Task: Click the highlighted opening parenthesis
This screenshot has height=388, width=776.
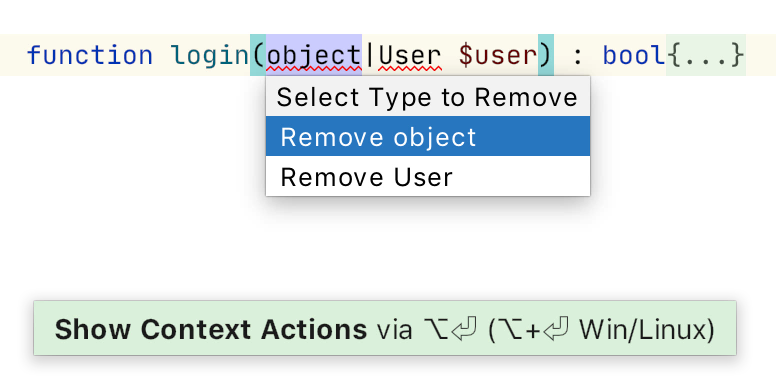Action: point(258,55)
